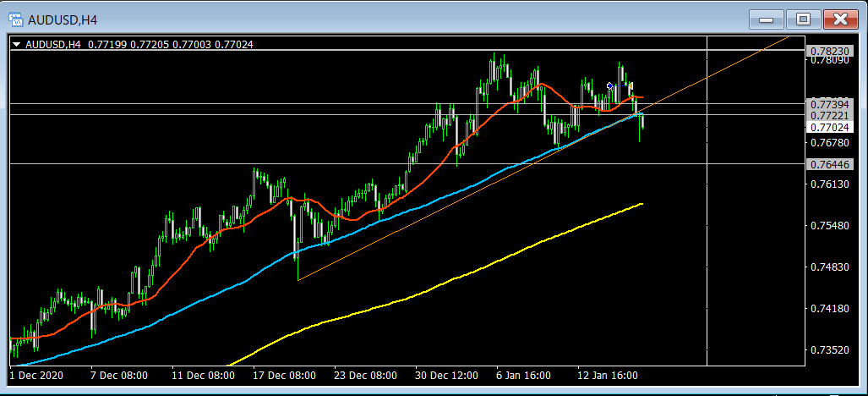Click the AUDUSD,H4 chart window icon
Image resolution: width=868 pixels, height=396 pixels.
click(x=17, y=20)
